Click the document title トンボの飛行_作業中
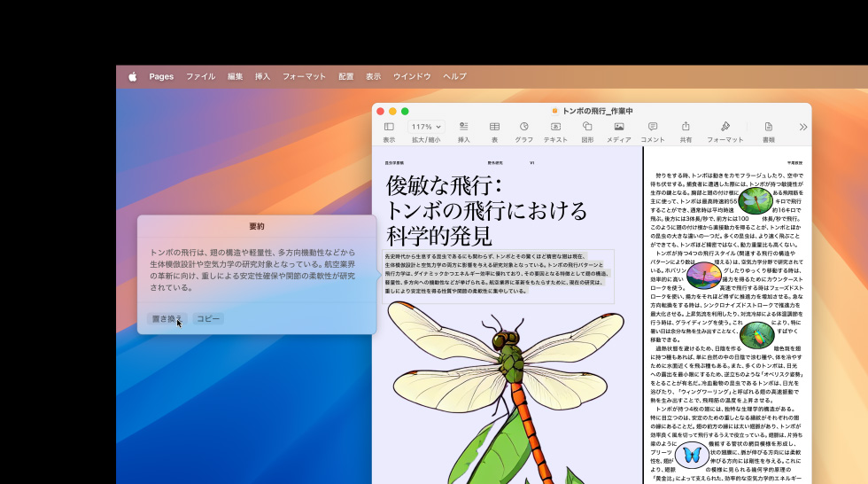 pos(599,111)
